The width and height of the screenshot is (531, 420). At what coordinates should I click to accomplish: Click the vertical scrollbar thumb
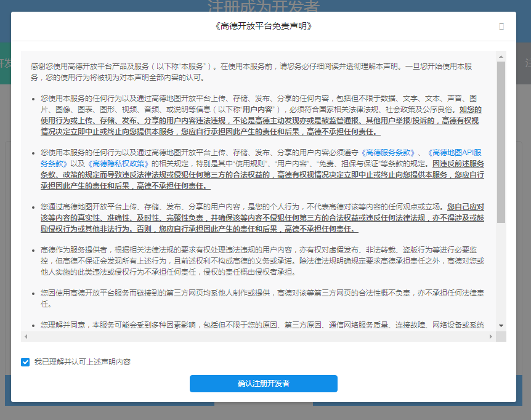click(x=501, y=142)
